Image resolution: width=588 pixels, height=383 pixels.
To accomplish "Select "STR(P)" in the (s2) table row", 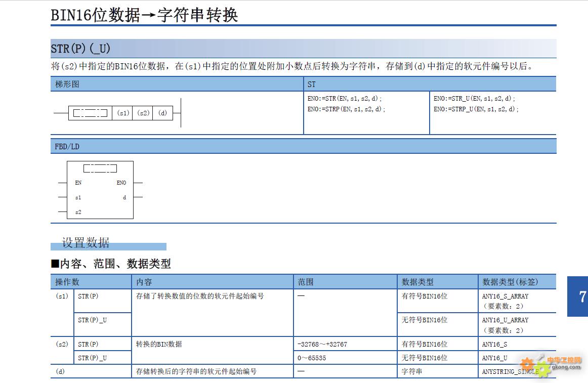I will [88, 345].
